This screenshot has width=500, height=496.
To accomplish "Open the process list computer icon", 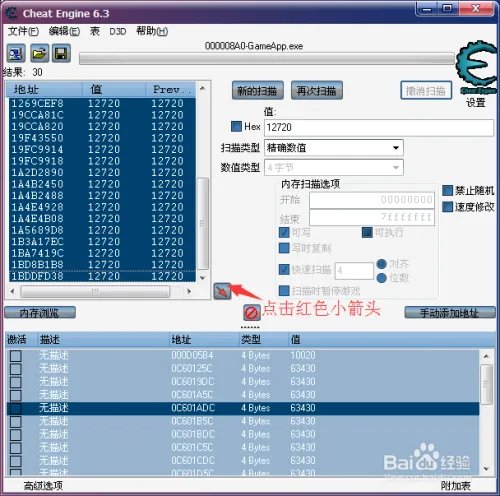I will click(16, 53).
